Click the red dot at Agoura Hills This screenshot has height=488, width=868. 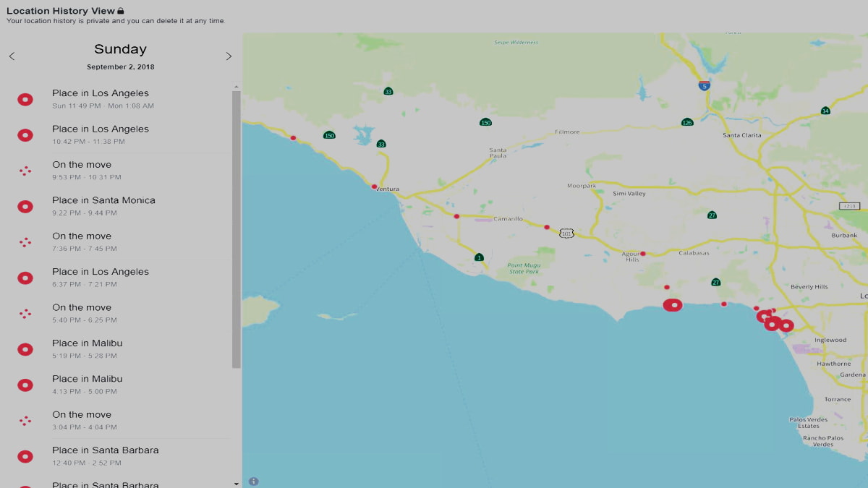point(642,254)
